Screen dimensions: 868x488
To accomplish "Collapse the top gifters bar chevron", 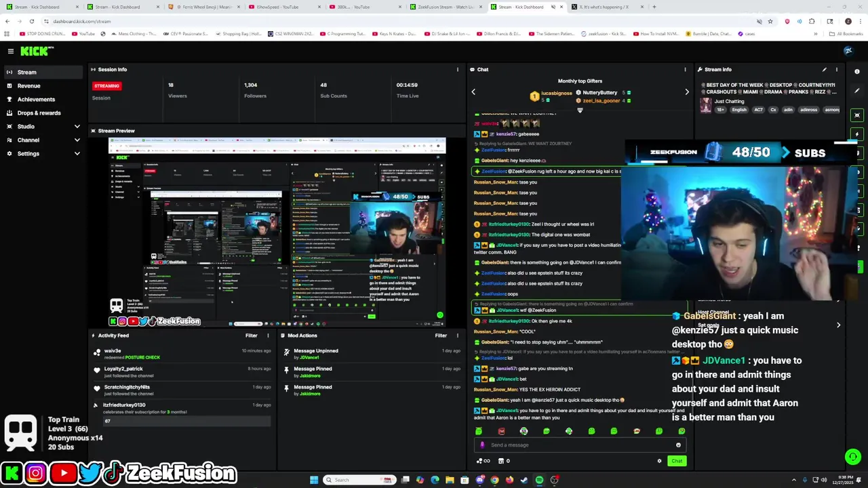I will 580,110.
